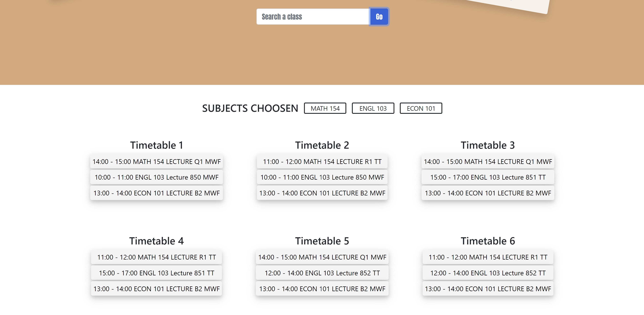Viewport: 644px width, 315px height.
Task: Select Timetable 2 MATH 154 R1 TT row
Action: point(322,162)
